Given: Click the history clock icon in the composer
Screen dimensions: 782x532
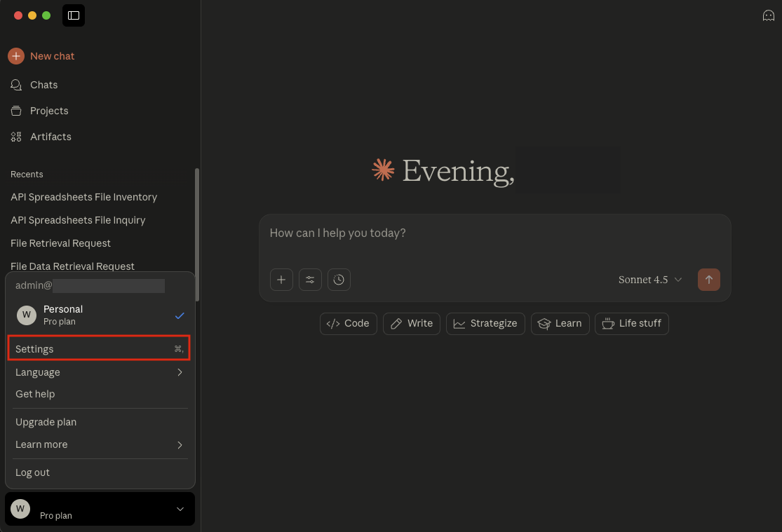Looking at the screenshot, I should point(339,280).
